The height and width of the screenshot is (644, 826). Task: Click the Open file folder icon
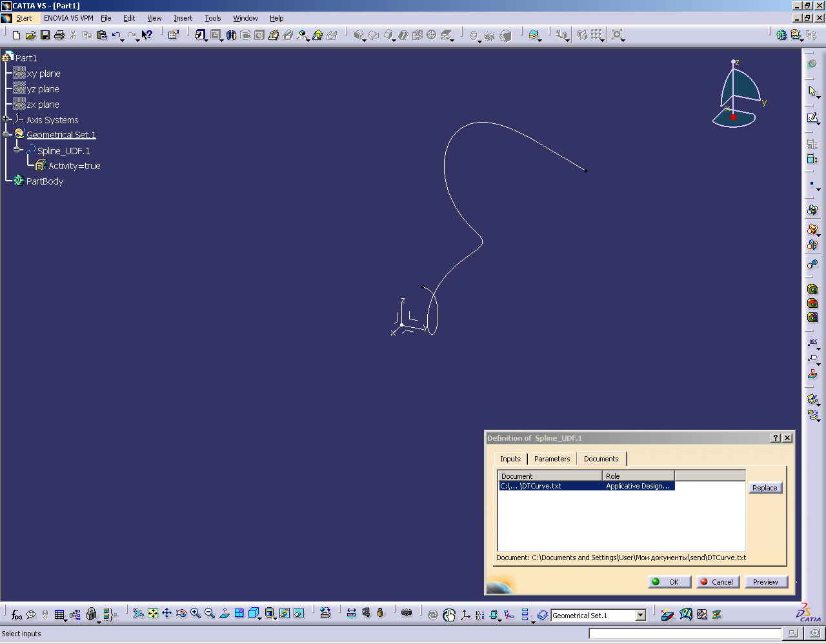[30, 35]
